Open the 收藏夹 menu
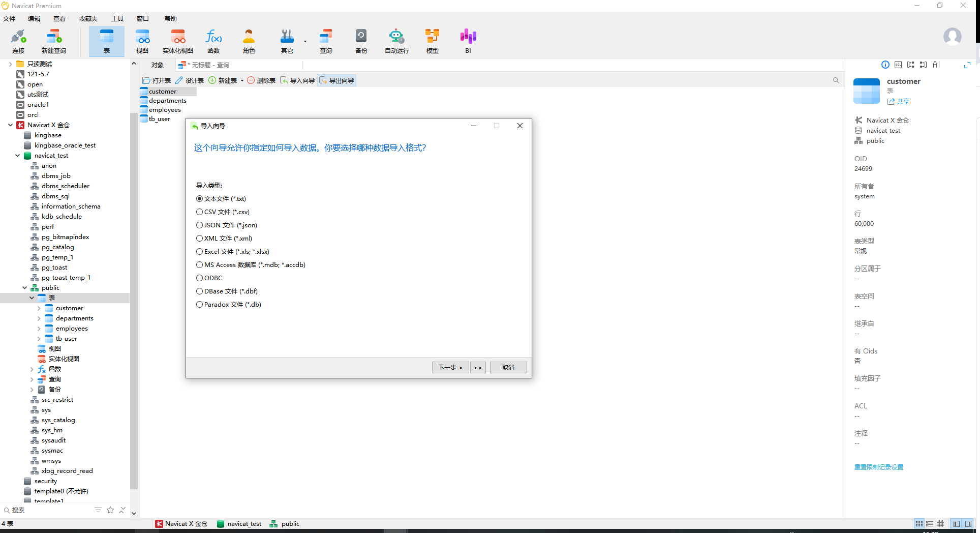Viewport: 980px width, 533px height. pyautogui.click(x=88, y=18)
